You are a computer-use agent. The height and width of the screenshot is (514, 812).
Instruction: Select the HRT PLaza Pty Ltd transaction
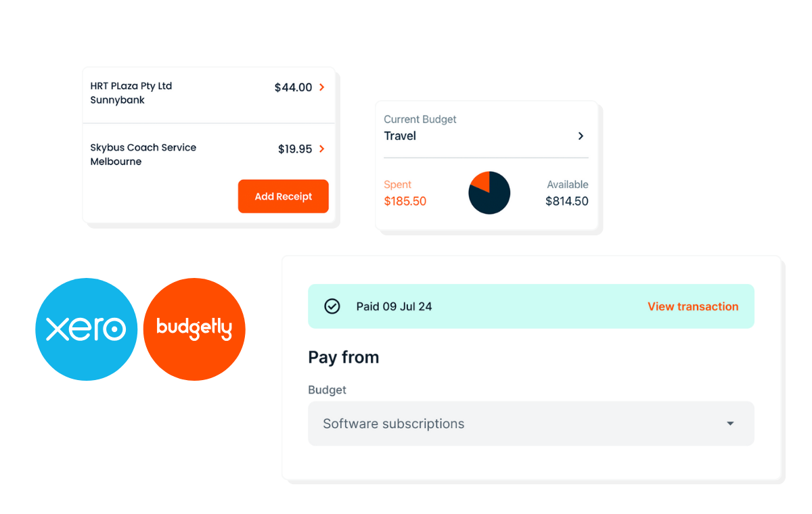click(209, 93)
